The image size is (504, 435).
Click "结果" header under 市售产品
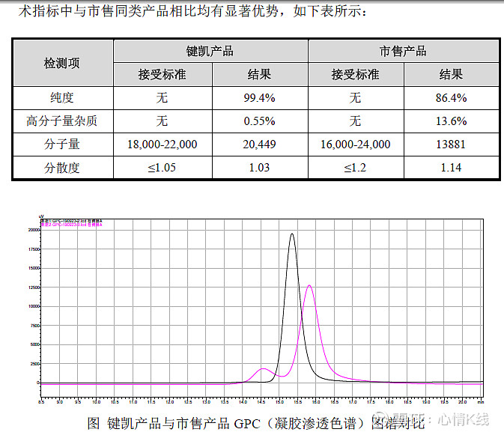click(452, 75)
